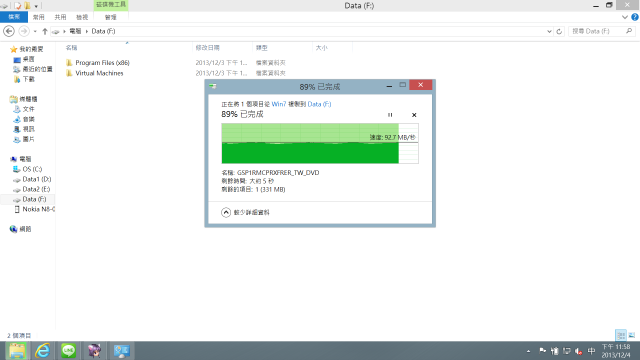This screenshot has width=640, height=360.
Task: Click the Computer breadcrumb in address bar
Action: 75,31
